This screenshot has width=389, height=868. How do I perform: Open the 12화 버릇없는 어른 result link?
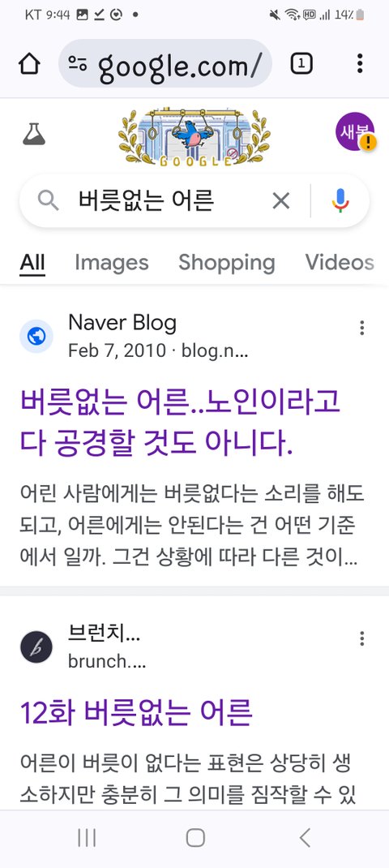(136, 712)
